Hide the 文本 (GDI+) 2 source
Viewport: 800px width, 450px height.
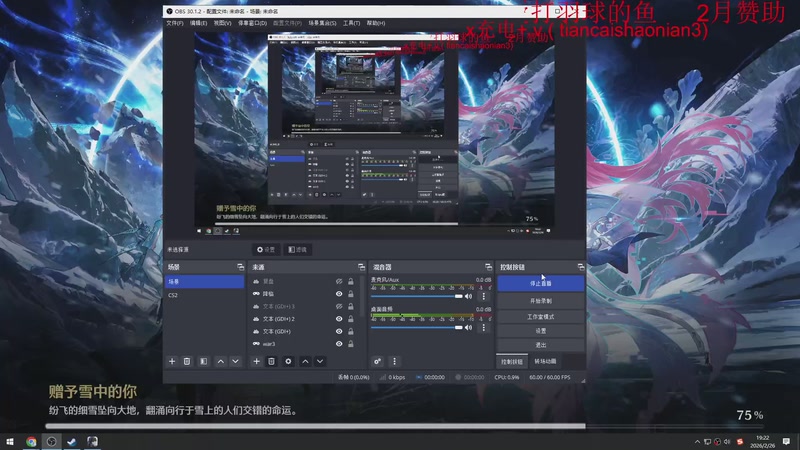(x=339, y=319)
